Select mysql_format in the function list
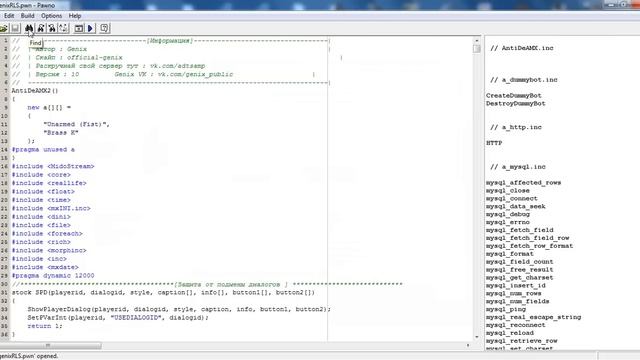 coord(509,254)
